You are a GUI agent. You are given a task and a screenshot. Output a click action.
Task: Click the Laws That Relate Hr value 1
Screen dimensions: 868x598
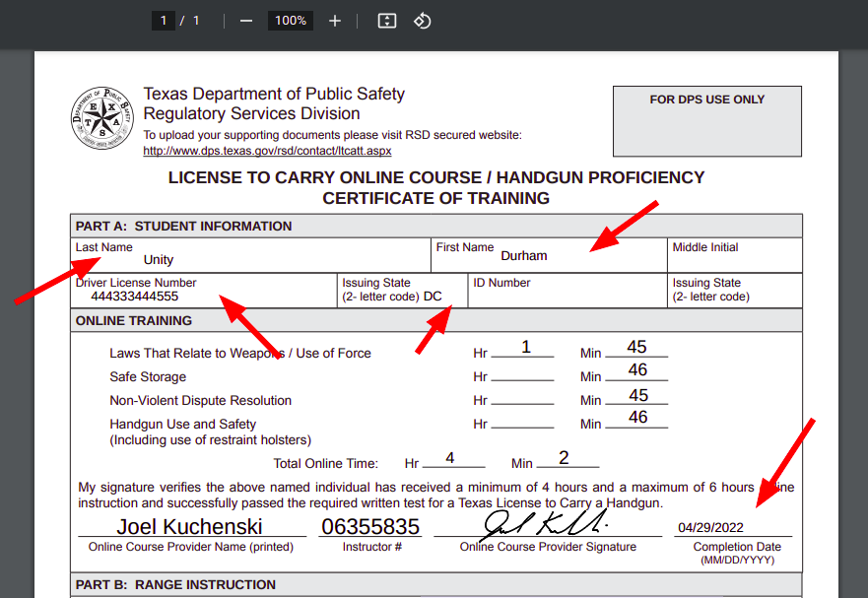click(526, 347)
